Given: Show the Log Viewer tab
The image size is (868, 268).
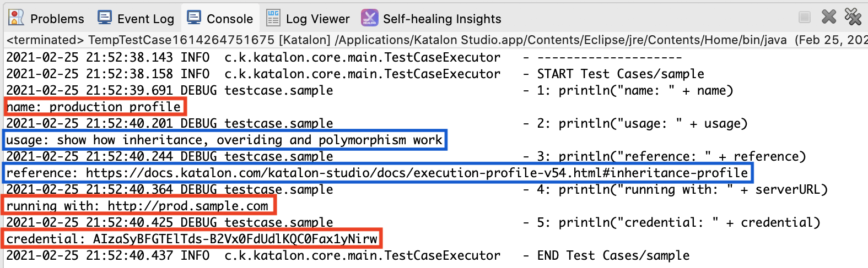Looking at the screenshot, I should click(x=317, y=19).
